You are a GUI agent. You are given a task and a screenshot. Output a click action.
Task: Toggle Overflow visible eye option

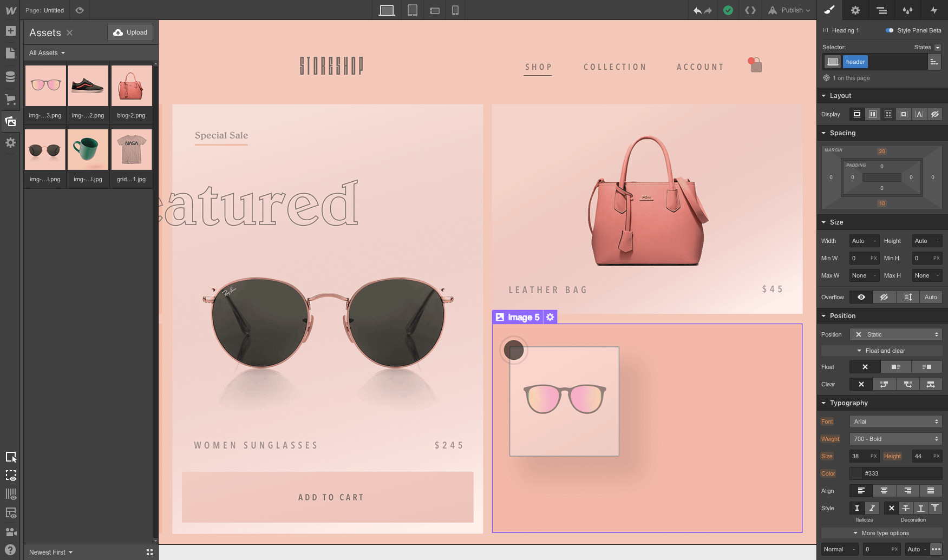(860, 297)
